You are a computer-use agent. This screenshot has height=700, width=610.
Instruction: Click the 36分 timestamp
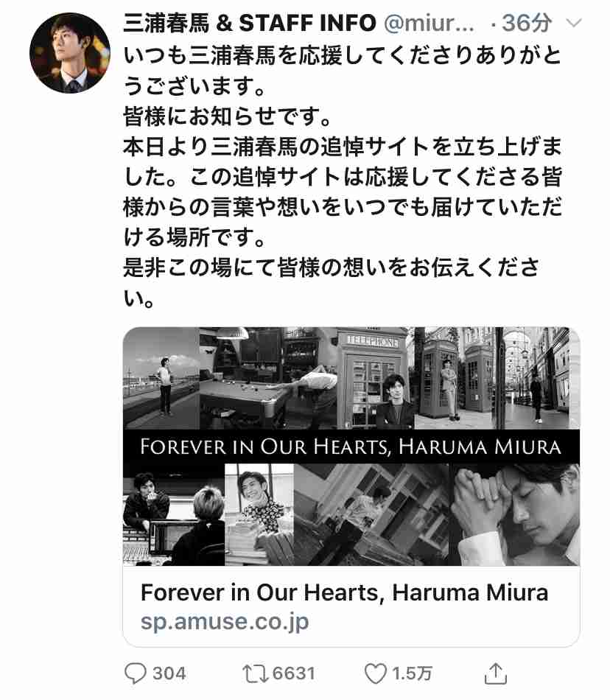point(526,23)
